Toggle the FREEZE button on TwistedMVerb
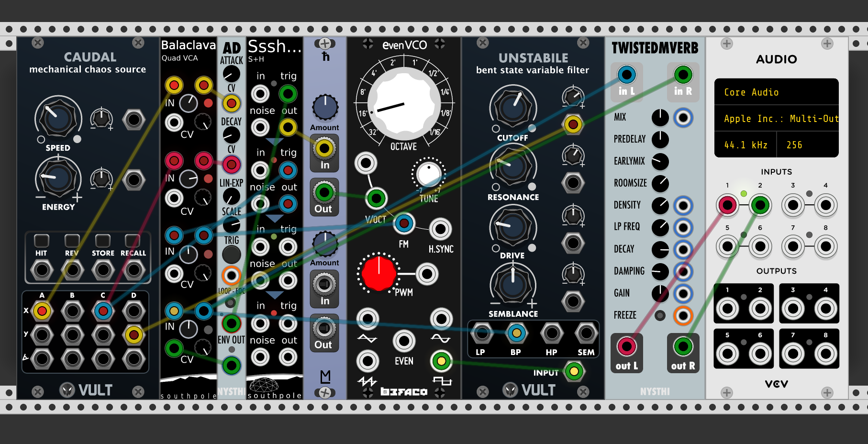This screenshot has height=444, width=868. pyautogui.click(x=660, y=315)
